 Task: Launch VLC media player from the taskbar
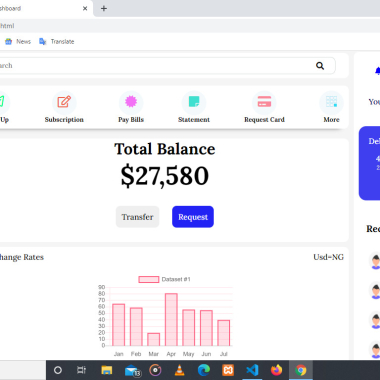pyautogui.click(x=180, y=370)
